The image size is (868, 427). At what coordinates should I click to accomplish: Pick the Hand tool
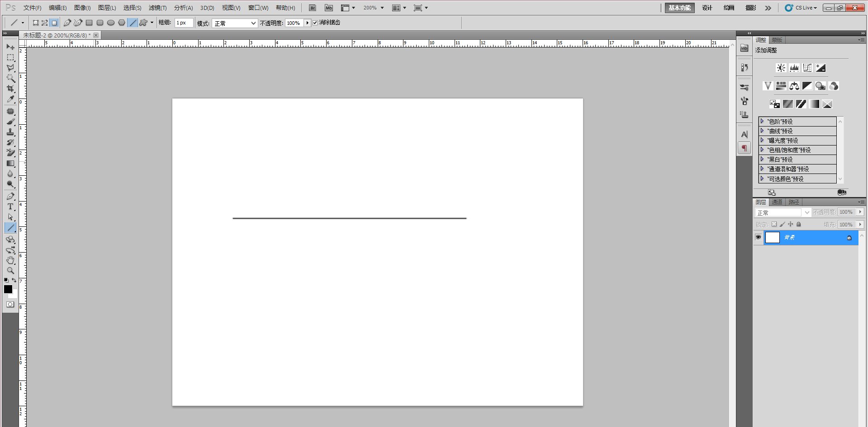point(10,260)
